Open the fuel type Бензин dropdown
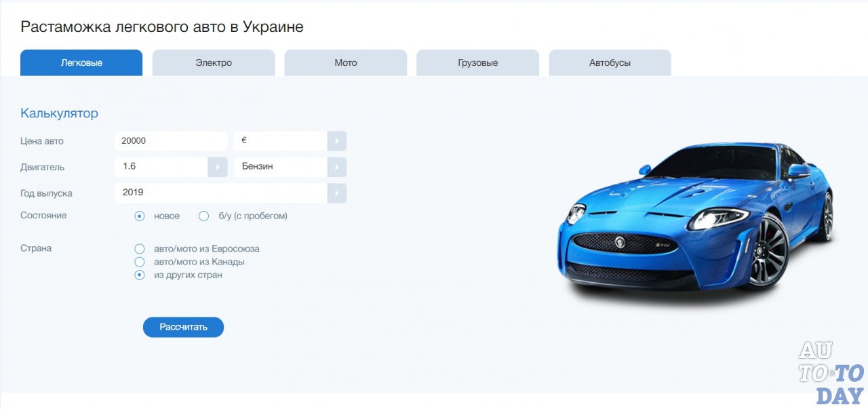Viewport: 868px width, 409px height. pyautogui.click(x=336, y=167)
